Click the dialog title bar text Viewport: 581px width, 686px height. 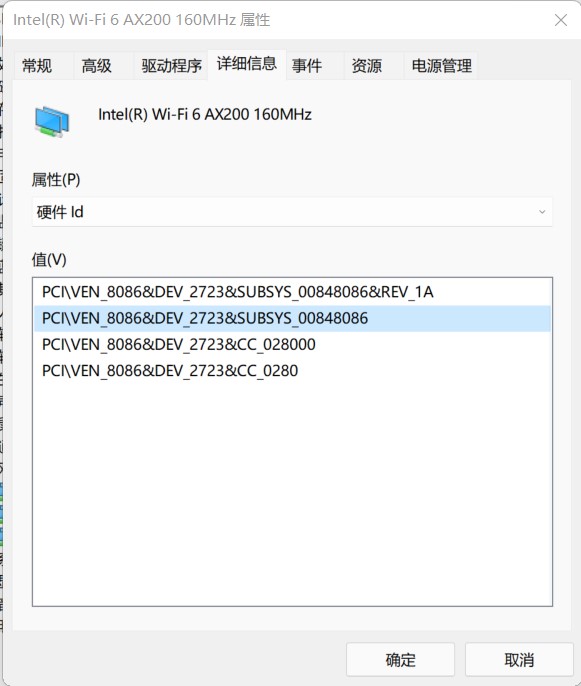pyautogui.click(x=141, y=20)
